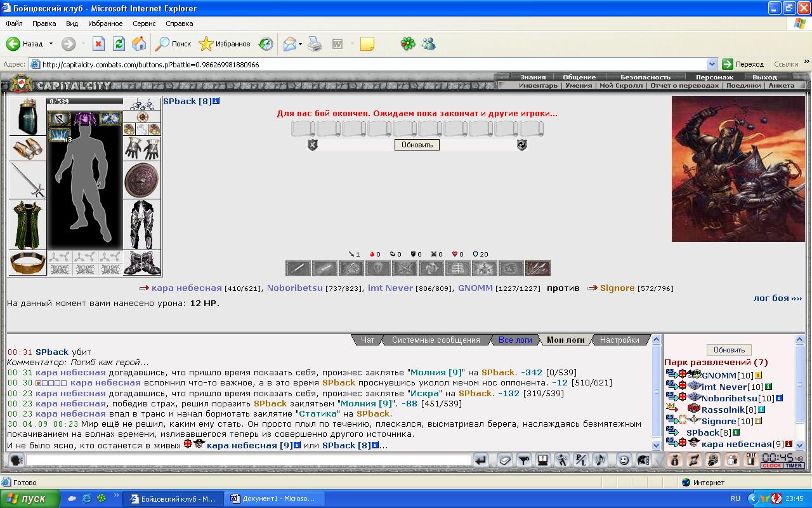The image size is (812, 508).
Task: Click the info icon next to GNOMM[10] in player list
Action: coord(758,375)
